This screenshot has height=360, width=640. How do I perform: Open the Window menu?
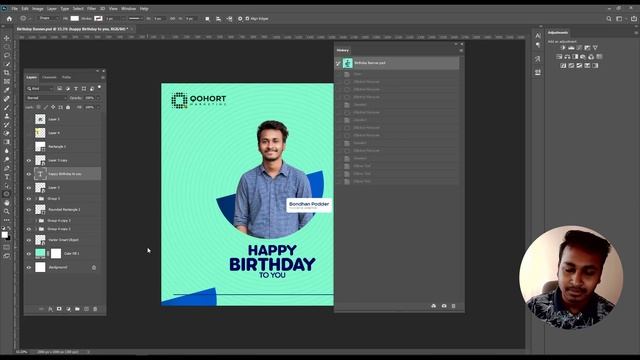(x=129, y=9)
